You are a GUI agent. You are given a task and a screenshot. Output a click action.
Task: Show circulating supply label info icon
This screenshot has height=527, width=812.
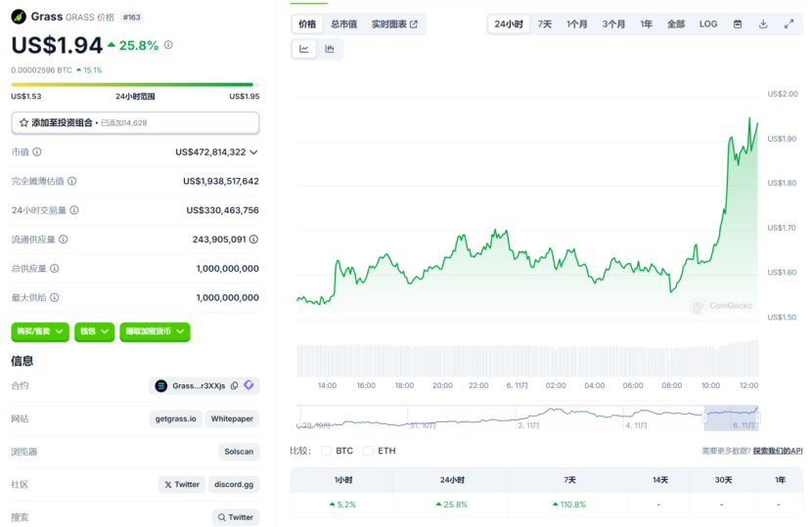point(64,240)
